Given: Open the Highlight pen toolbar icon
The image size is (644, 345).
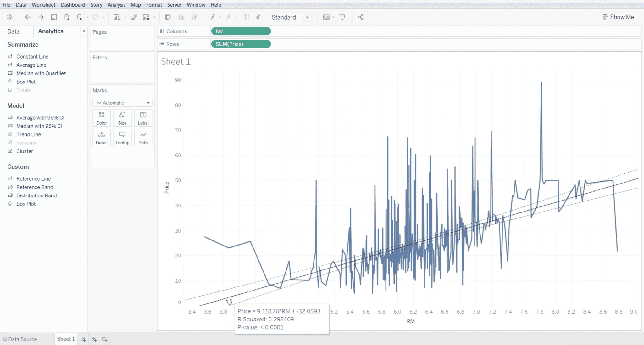Looking at the screenshot, I should point(213,17).
